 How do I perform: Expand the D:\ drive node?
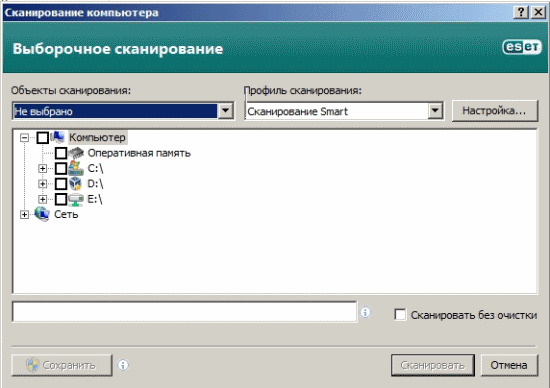42,183
